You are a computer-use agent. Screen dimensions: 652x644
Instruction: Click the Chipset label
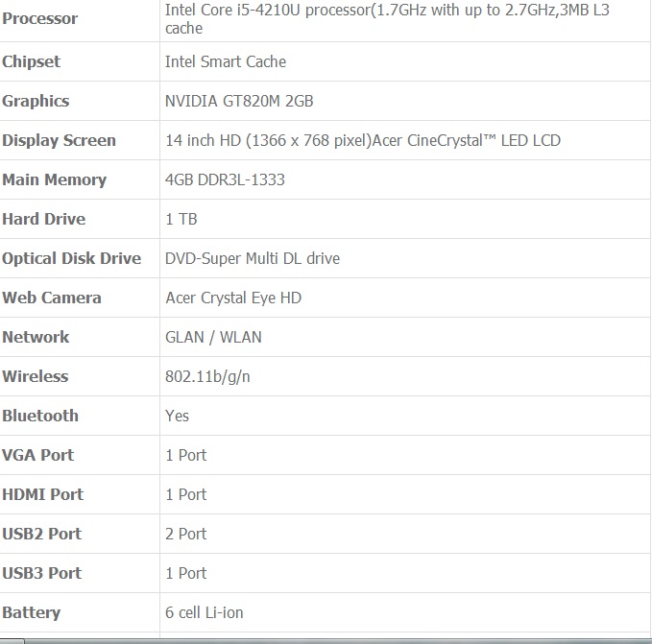[31, 62]
